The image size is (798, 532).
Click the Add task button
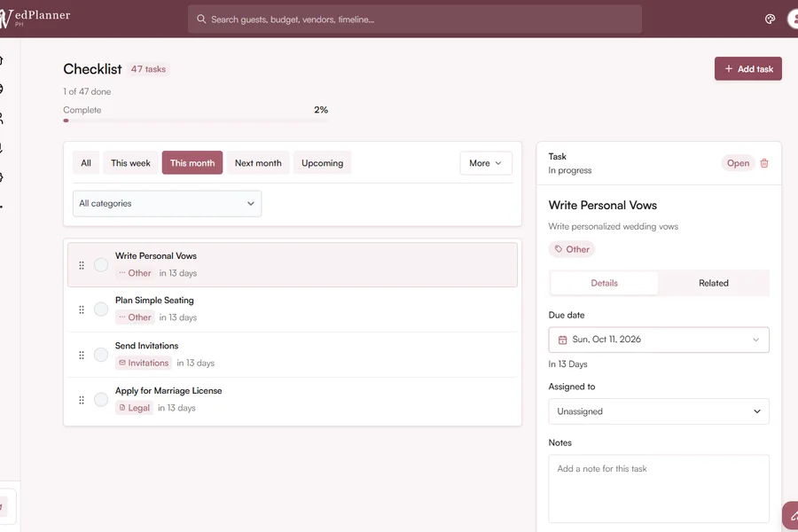748,69
